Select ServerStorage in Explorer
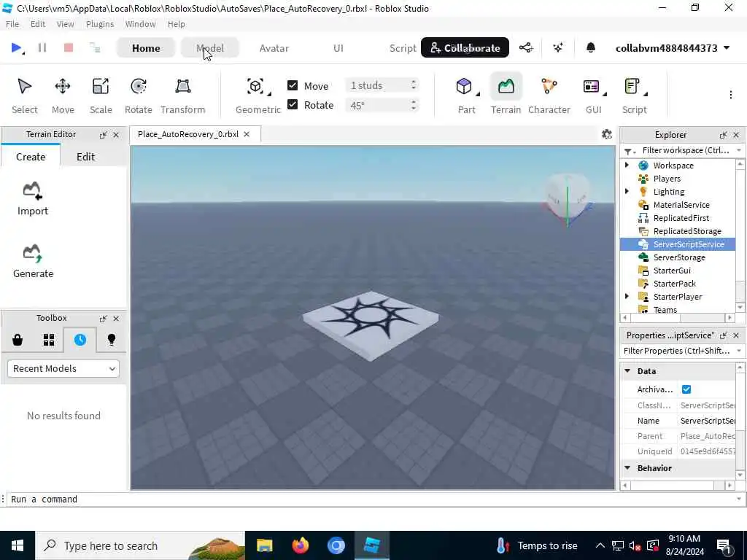Image resolution: width=747 pixels, height=560 pixels. (679, 257)
